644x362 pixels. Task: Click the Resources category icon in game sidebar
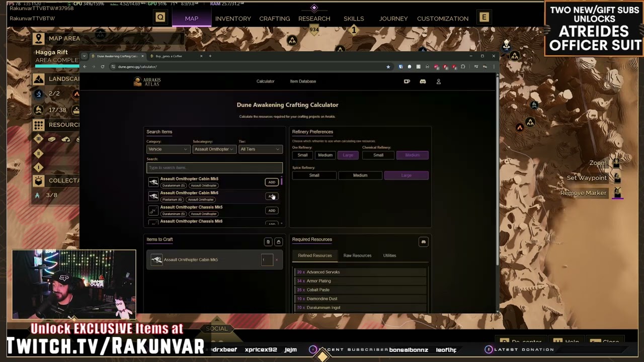coord(38,125)
